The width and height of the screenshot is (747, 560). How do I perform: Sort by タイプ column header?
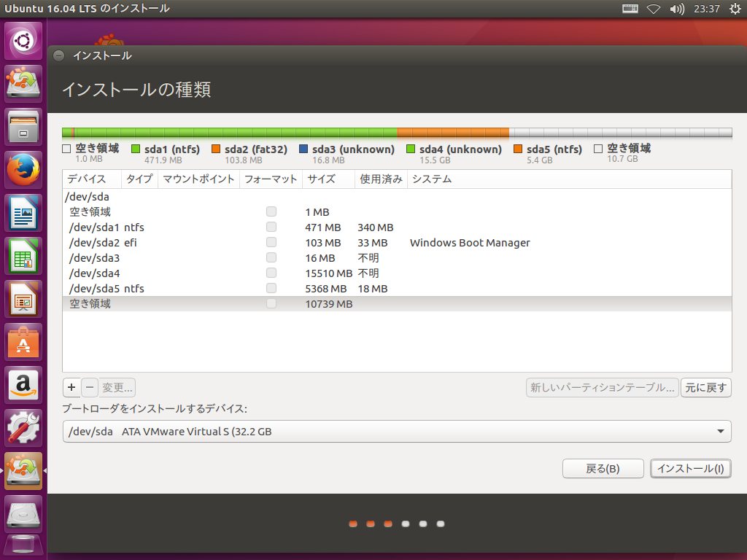pos(139,179)
